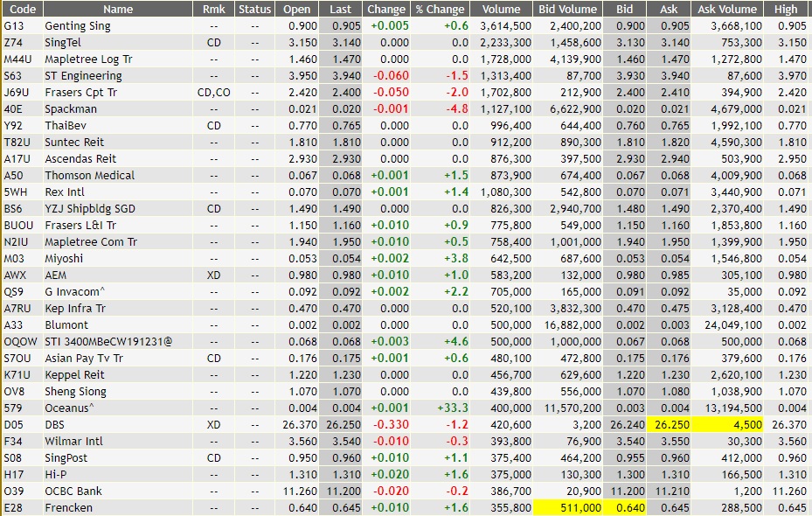The image size is (812, 516).
Task: Sort by the Bid Volume column header
Action: [568, 9]
